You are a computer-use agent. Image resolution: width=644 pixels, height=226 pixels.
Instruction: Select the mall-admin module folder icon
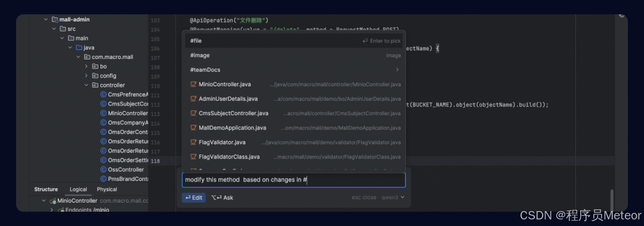55,19
